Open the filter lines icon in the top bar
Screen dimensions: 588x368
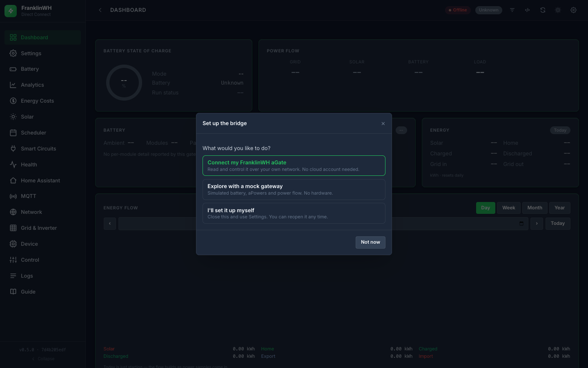(512, 10)
